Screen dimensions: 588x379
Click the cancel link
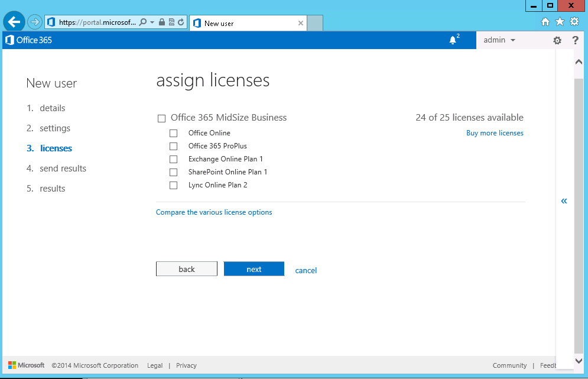point(306,270)
